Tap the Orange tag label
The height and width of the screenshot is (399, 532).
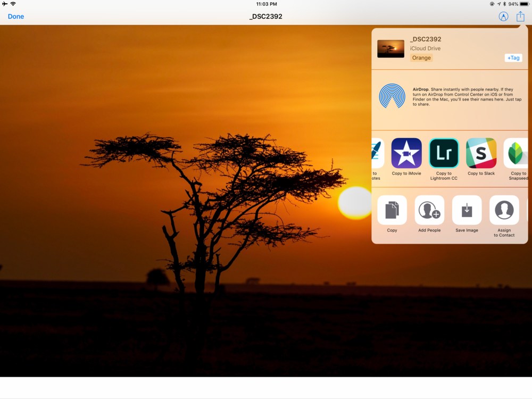[421, 58]
